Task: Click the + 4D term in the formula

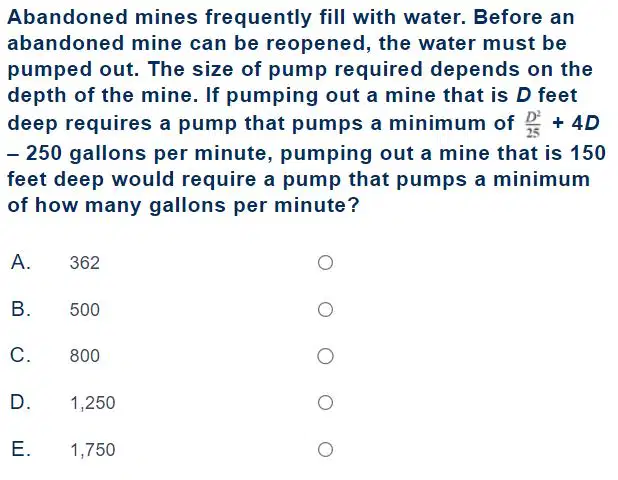Action: tap(575, 123)
